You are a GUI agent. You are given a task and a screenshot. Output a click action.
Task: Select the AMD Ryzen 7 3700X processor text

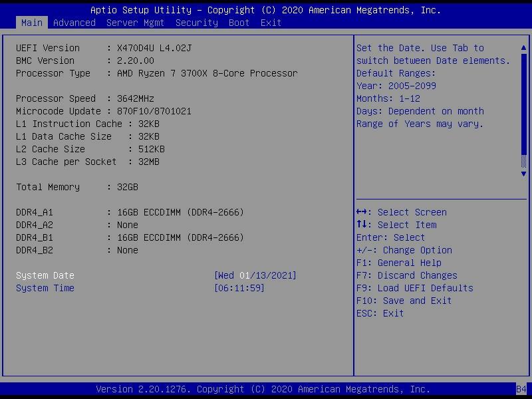(x=207, y=73)
